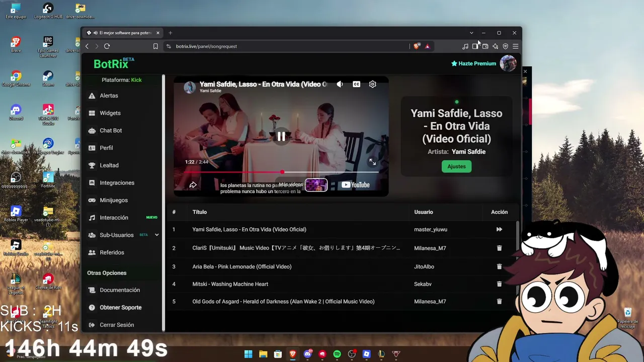Click the master_yiuwu username
The image size is (644, 362).
pos(431,230)
